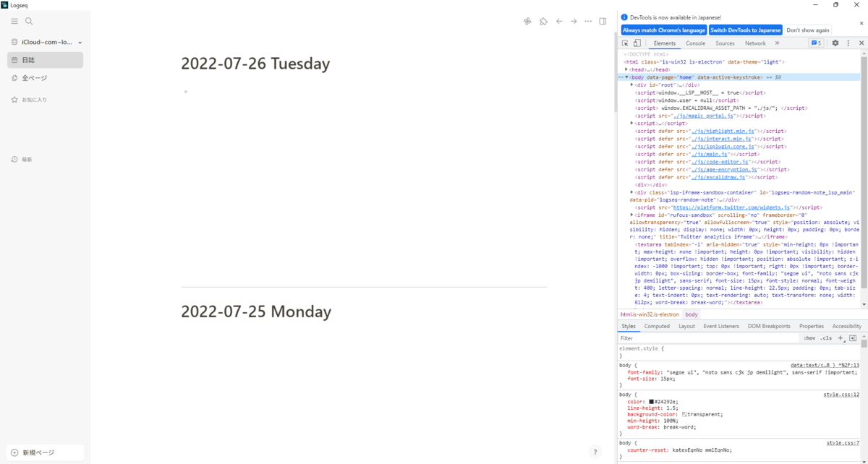Switch to the Network tab
The height and width of the screenshot is (464, 868).
coord(755,43)
